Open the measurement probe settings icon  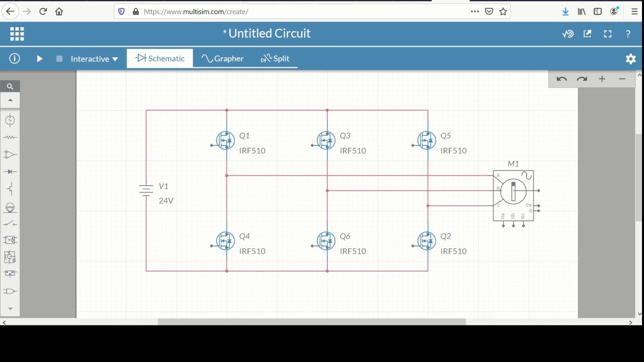[568, 34]
